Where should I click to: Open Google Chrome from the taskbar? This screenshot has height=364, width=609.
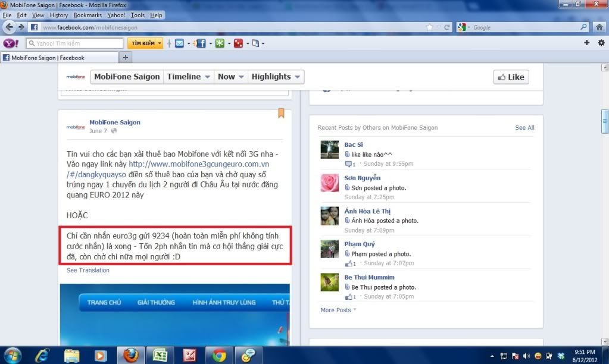click(219, 356)
